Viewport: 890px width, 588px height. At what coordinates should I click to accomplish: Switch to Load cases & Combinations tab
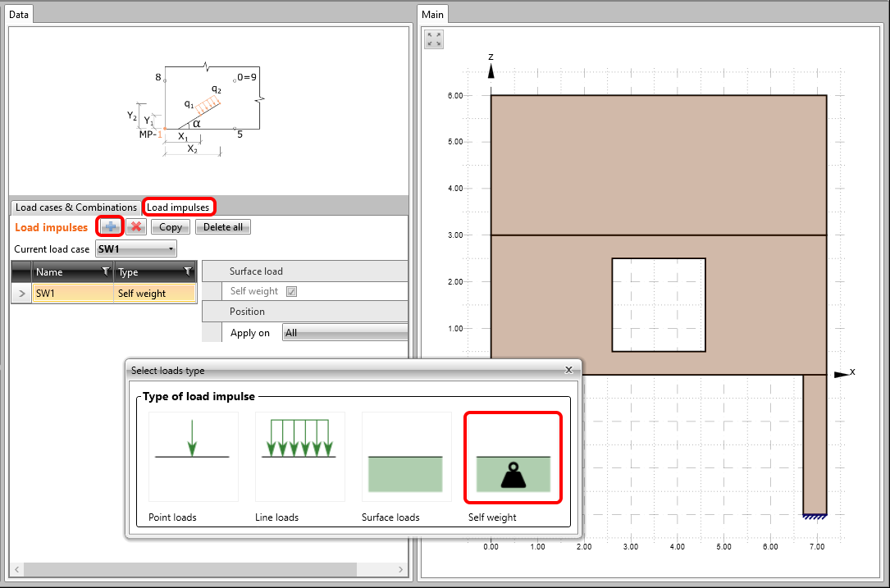[x=76, y=207]
